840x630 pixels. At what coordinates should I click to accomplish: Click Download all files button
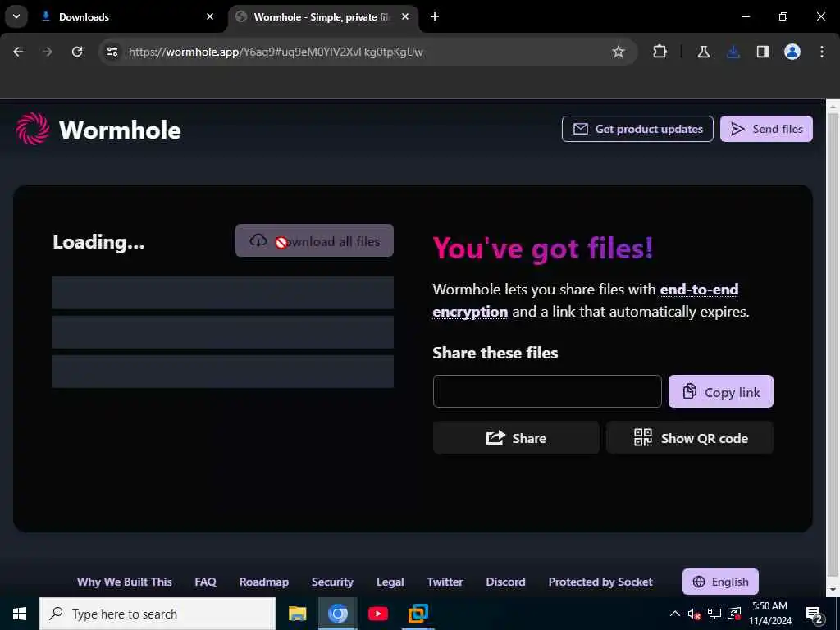pos(314,240)
